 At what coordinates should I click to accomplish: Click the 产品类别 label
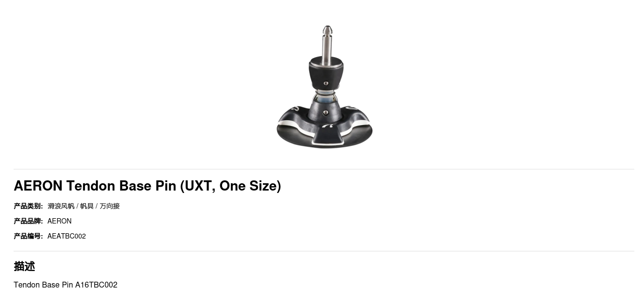[28, 206]
